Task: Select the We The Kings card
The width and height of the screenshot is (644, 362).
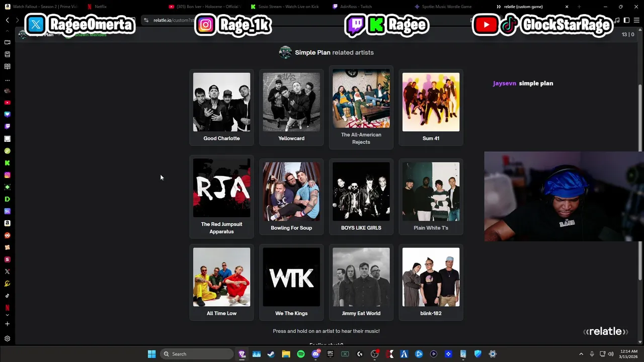Action: [x=291, y=282]
